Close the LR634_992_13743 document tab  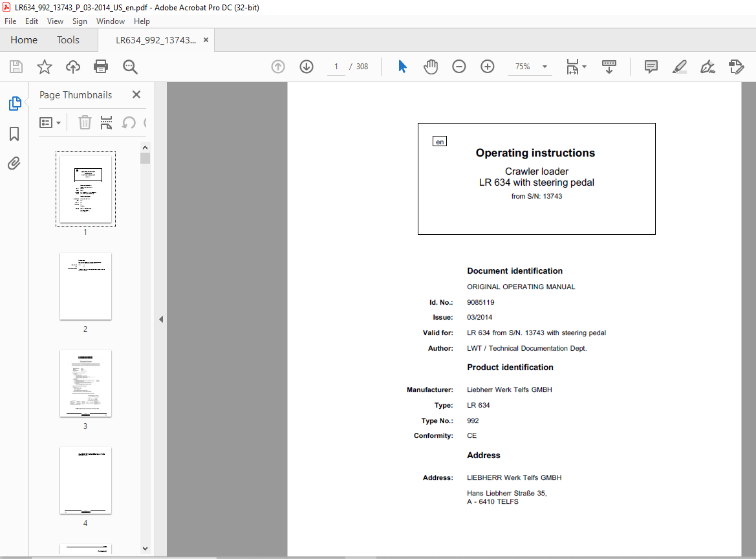206,40
